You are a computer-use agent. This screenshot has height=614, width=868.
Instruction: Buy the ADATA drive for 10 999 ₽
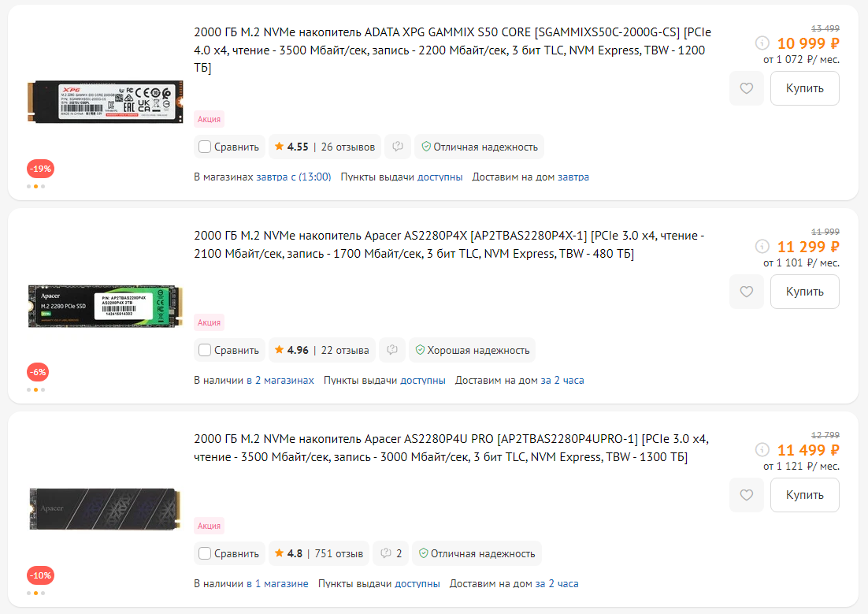804,88
